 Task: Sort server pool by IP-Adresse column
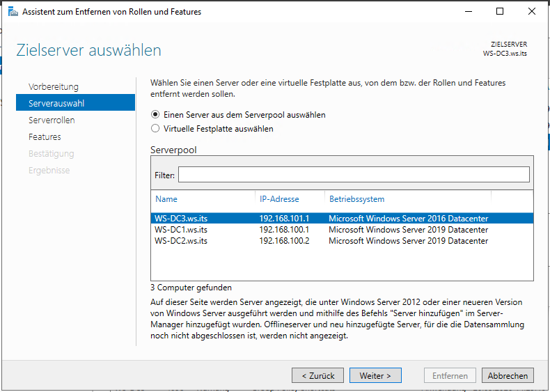279,199
